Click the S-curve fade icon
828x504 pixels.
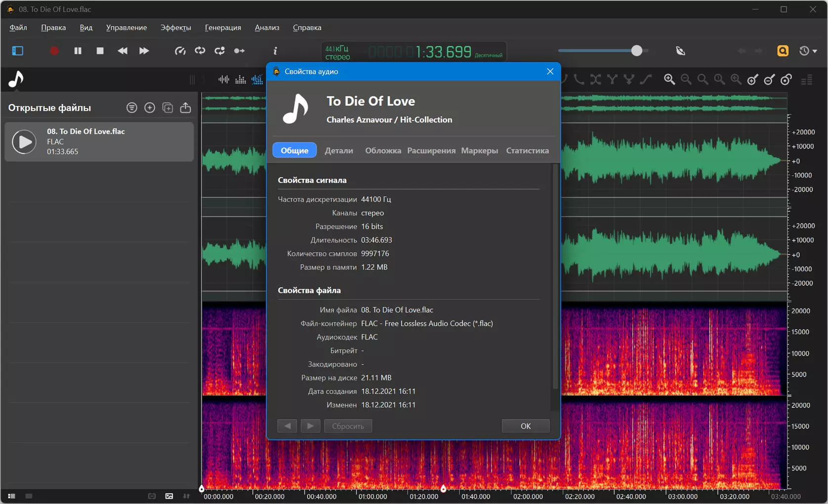click(x=646, y=80)
